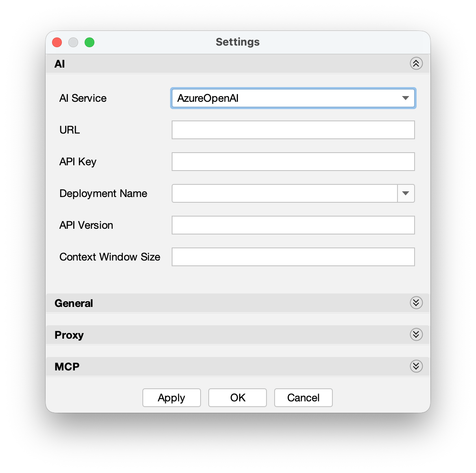Confirm settings with OK button
Viewport: 476px width, 473px height.
point(238,397)
